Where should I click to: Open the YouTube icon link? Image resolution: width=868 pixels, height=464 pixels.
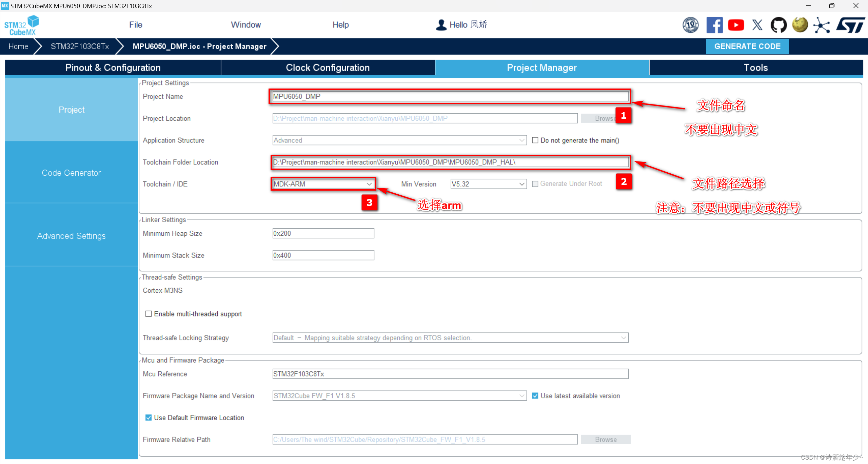(x=735, y=25)
